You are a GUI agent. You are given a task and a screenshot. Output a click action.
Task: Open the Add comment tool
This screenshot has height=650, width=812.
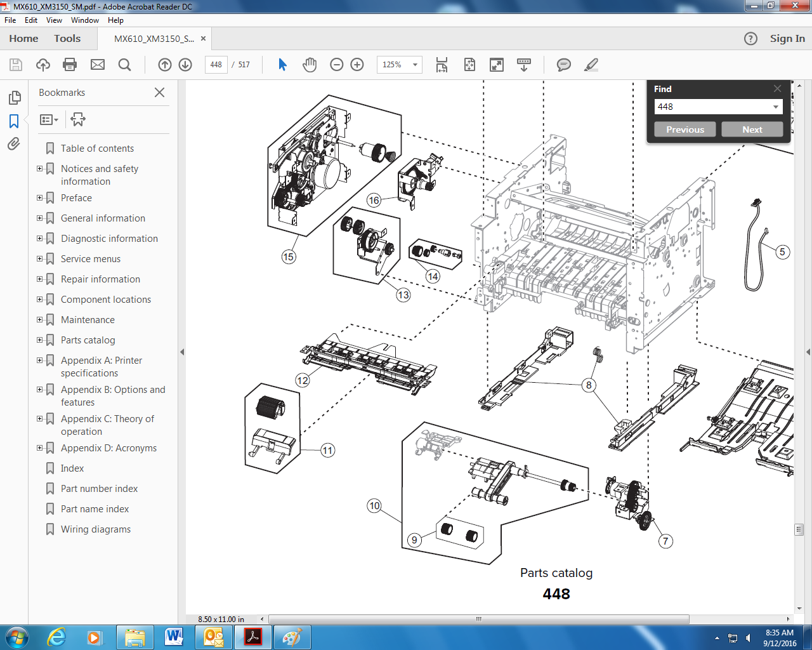563,65
